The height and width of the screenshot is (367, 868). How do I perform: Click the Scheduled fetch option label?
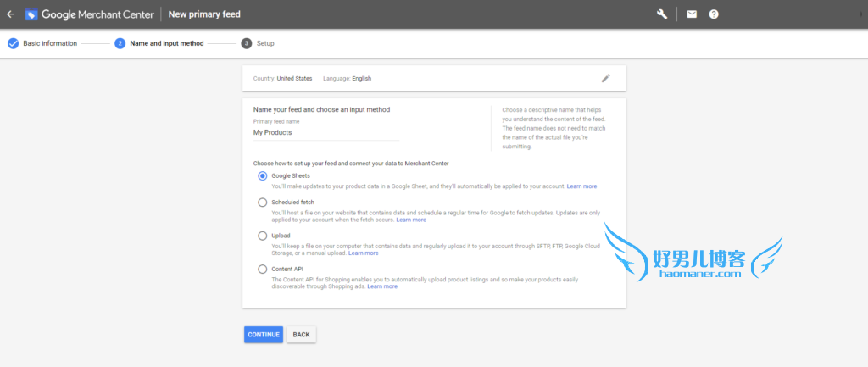coord(292,203)
